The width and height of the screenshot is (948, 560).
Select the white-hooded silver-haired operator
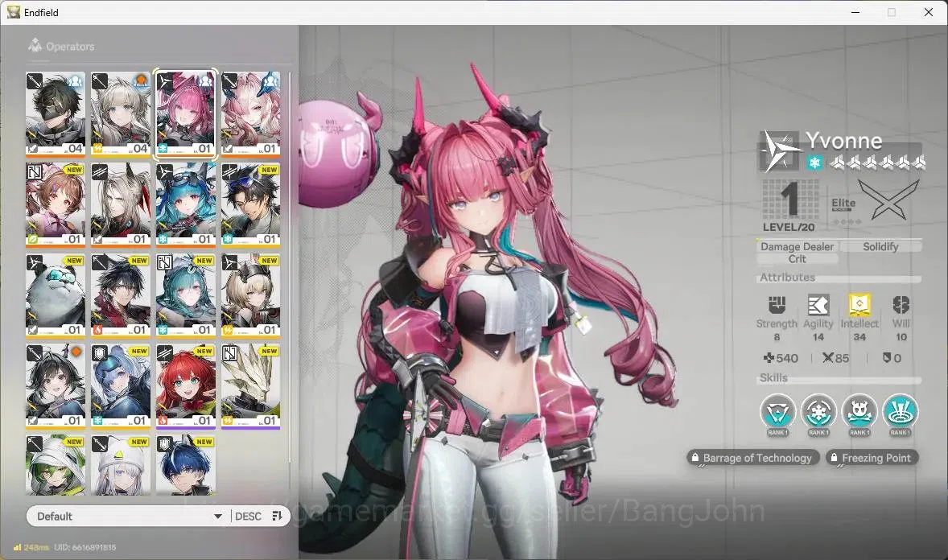click(121, 465)
